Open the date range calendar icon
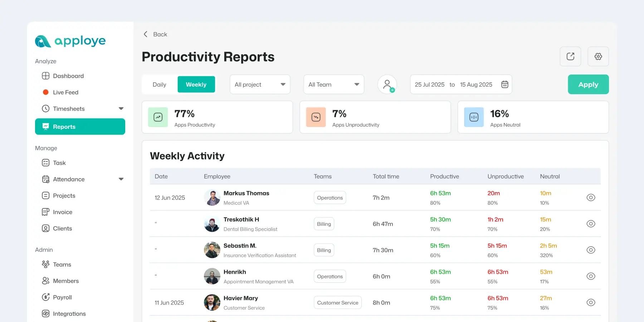The image size is (644, 322). 505,84
